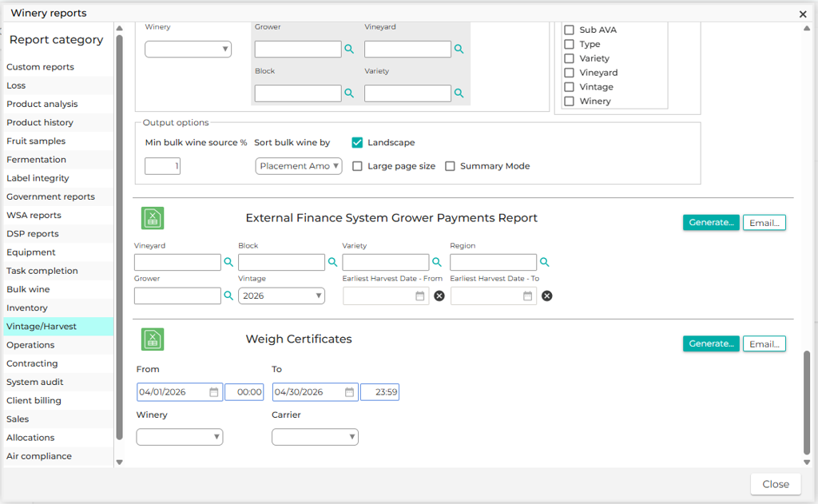Viewport: 818px width, 504px height.
Task: Open Block lookup in Grower Payments
Action: [x=332, y=262]
